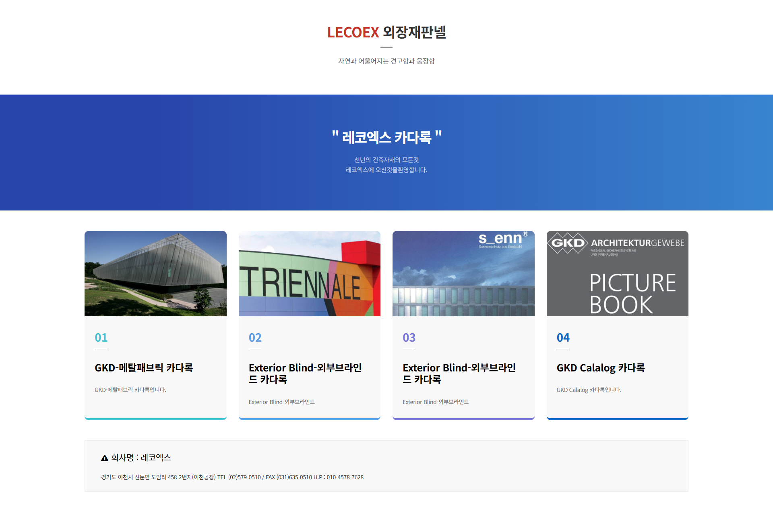Open the TRIENNALE catalog thumbnail

coord(310,274)
